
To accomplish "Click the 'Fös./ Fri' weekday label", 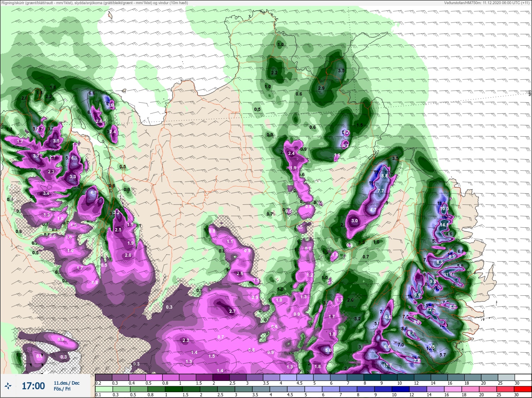I will (x=63, y=389).
